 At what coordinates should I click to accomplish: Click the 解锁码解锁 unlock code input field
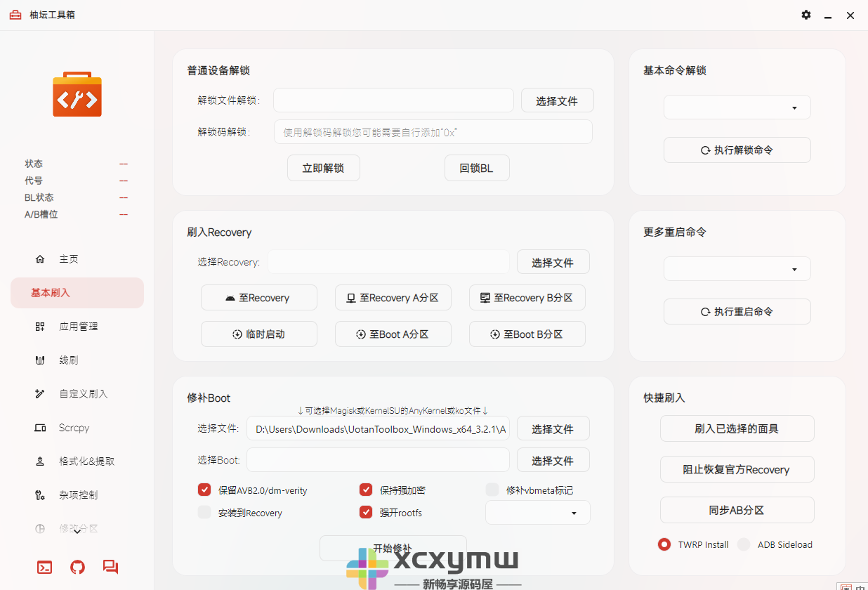433,131
